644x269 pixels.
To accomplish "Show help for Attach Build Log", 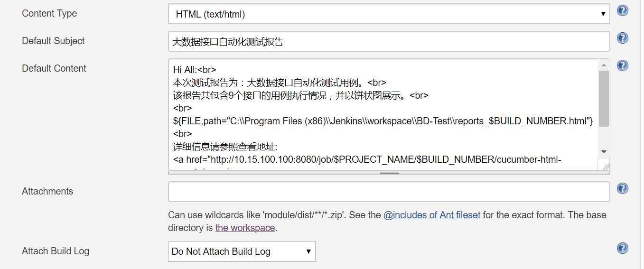I will pos(622,248).
